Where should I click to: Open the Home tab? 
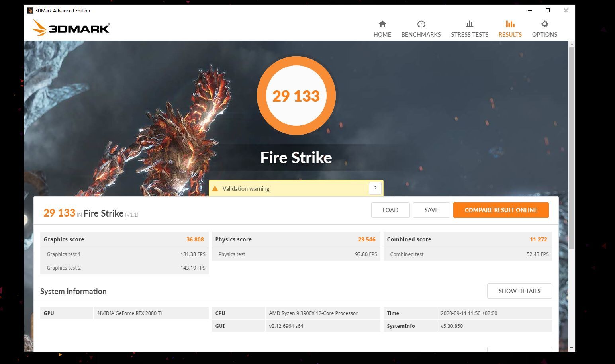click(x=382, y=29)
